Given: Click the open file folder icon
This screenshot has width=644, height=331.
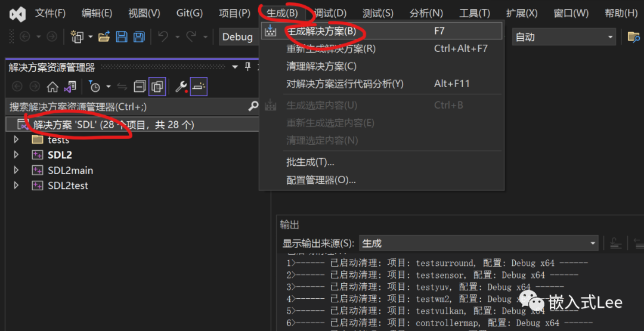Looking at the screenshot, I should 104,37.
